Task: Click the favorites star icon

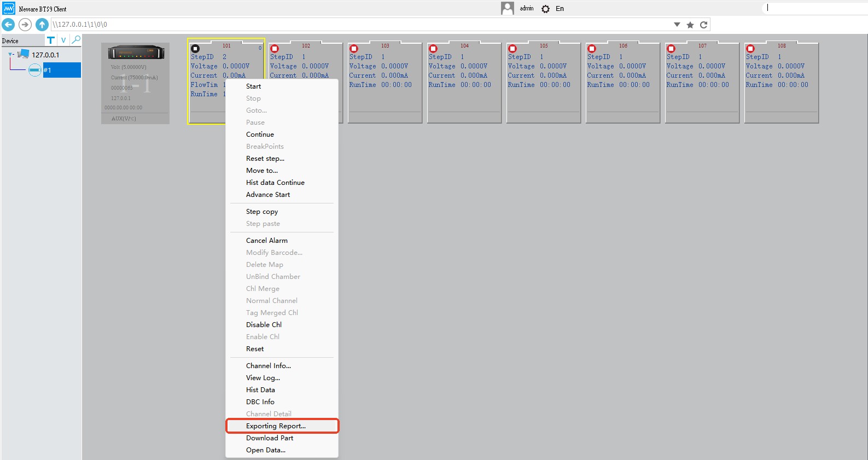Action: [690, 25]
